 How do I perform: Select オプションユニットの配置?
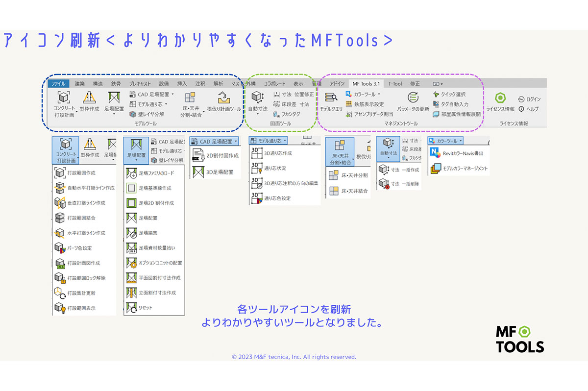click(x=154, y=263)
